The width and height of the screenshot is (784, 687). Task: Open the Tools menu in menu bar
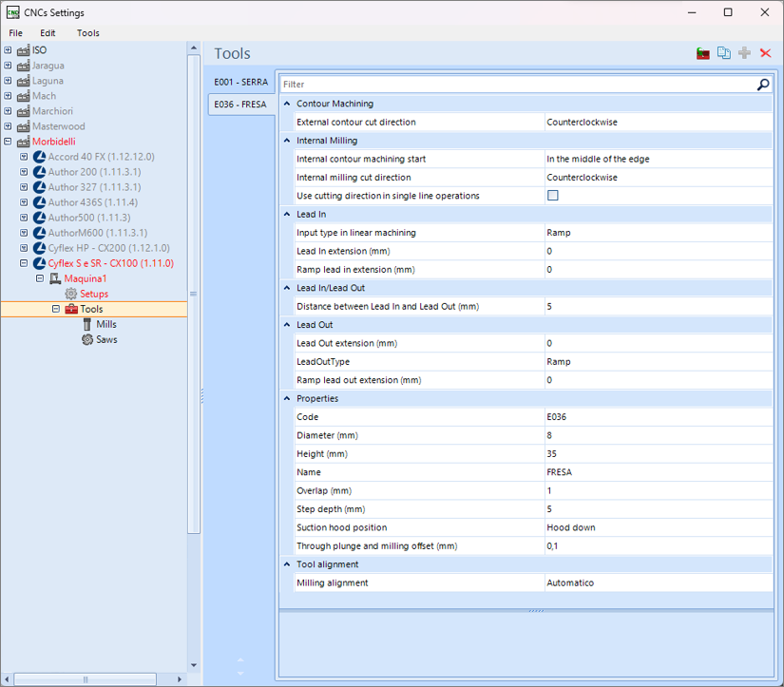(x=88, y=33)
